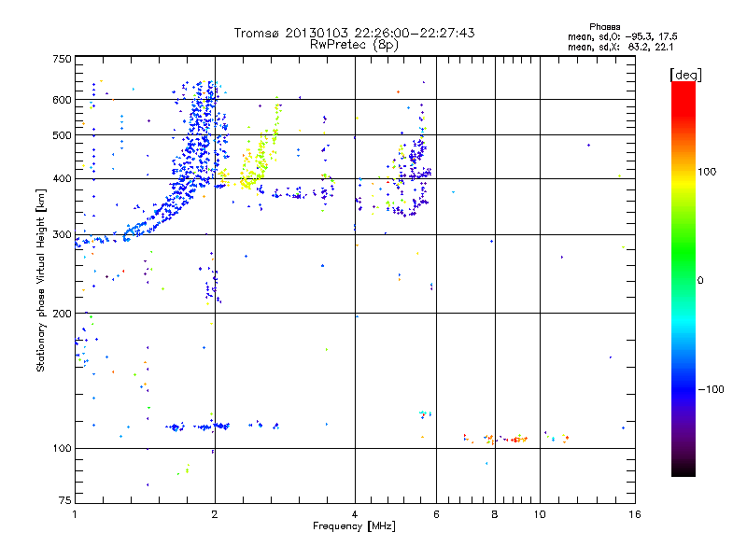Viewport: 747px width, 560px height.
Task: Click the colorbar label '0'
Action: (699, 281)
